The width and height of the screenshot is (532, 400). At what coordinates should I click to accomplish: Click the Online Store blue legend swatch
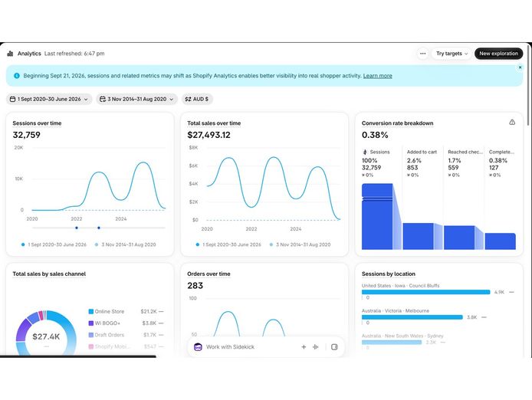click(91, 311)
